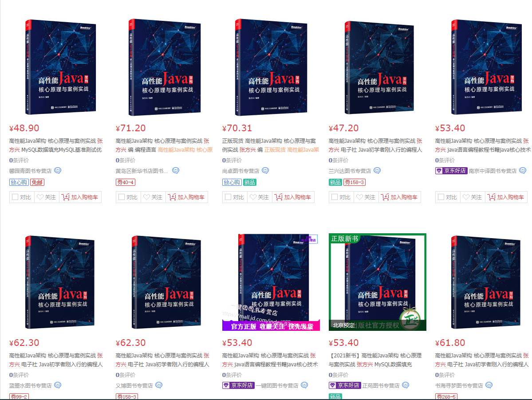Image resolution: width=532 pixels, height=400 pixels.
Task: Open chat with 馨园青图书专营店 seller
Action: (x=58, y=170)
